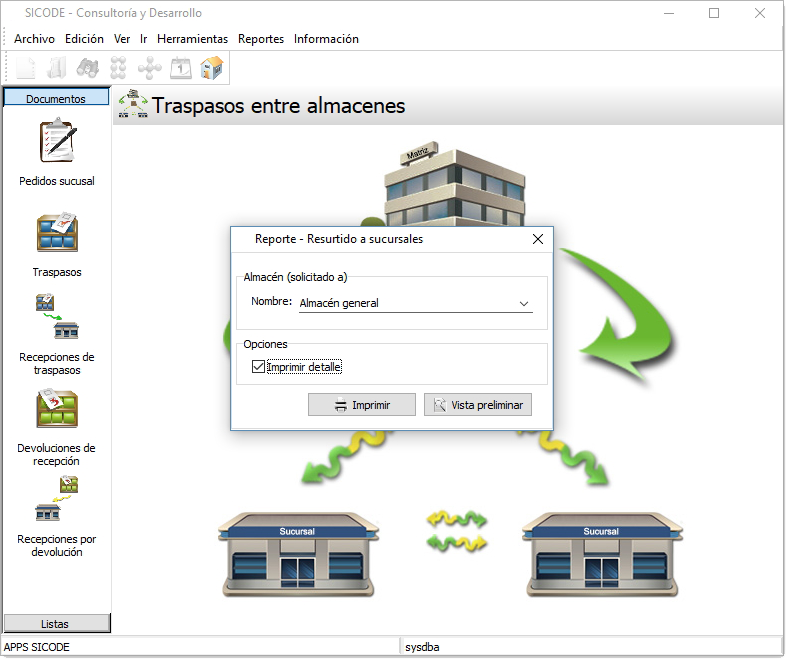Screen dimensions: 786x659
Task: Click the Vista preliminar button
Action: (x=477, y=405)
